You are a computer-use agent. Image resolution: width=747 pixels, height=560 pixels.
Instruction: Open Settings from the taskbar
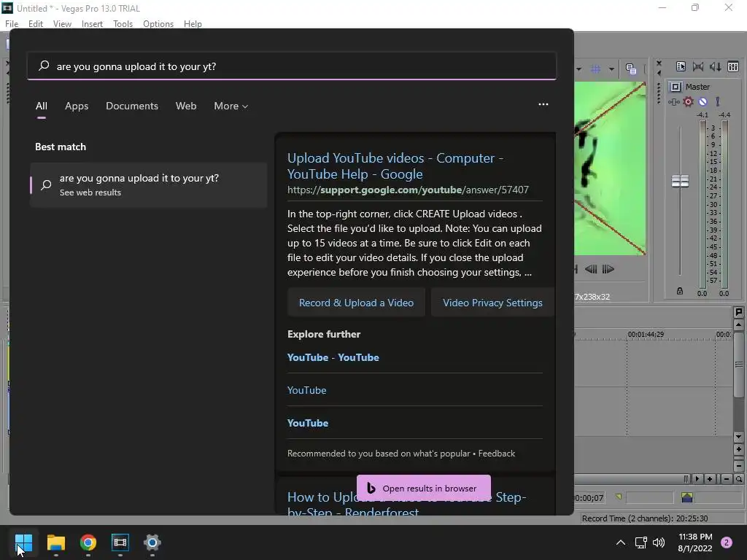152,542
